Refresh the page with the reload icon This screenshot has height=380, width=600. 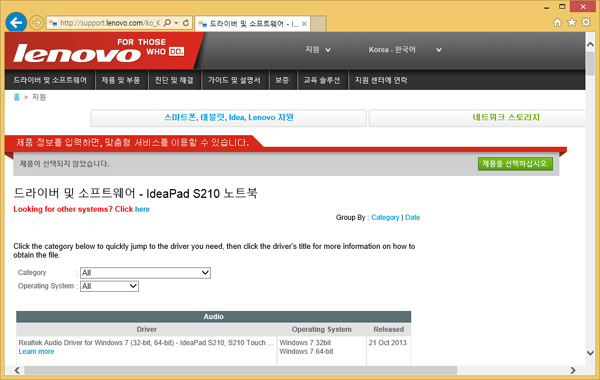pyautogui.click(x=186, y=23)
